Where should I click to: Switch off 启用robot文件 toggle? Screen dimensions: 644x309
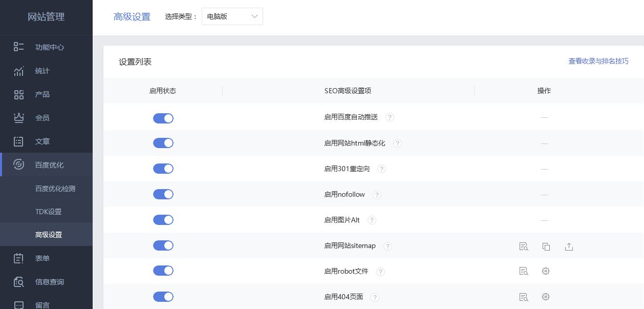(x=163, y=271)
